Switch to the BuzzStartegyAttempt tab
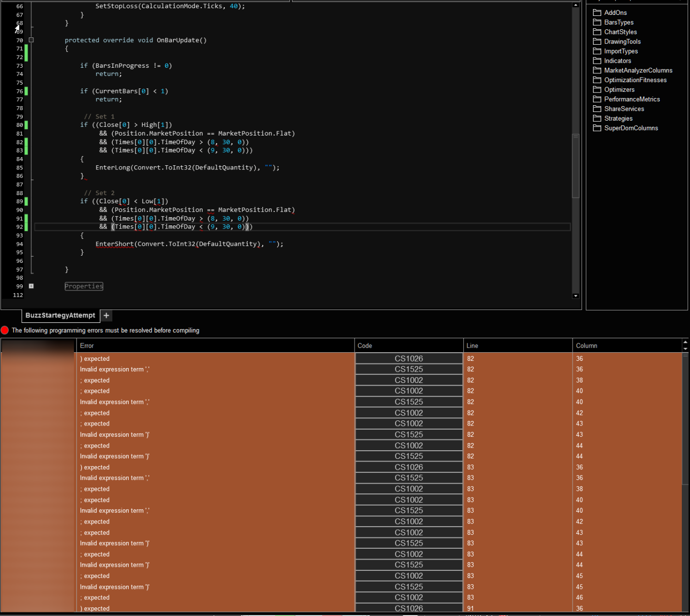 point(60,316)
